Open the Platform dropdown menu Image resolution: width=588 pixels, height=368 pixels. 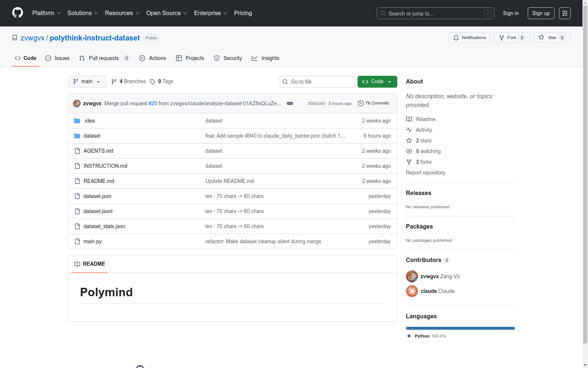point(46,13)
